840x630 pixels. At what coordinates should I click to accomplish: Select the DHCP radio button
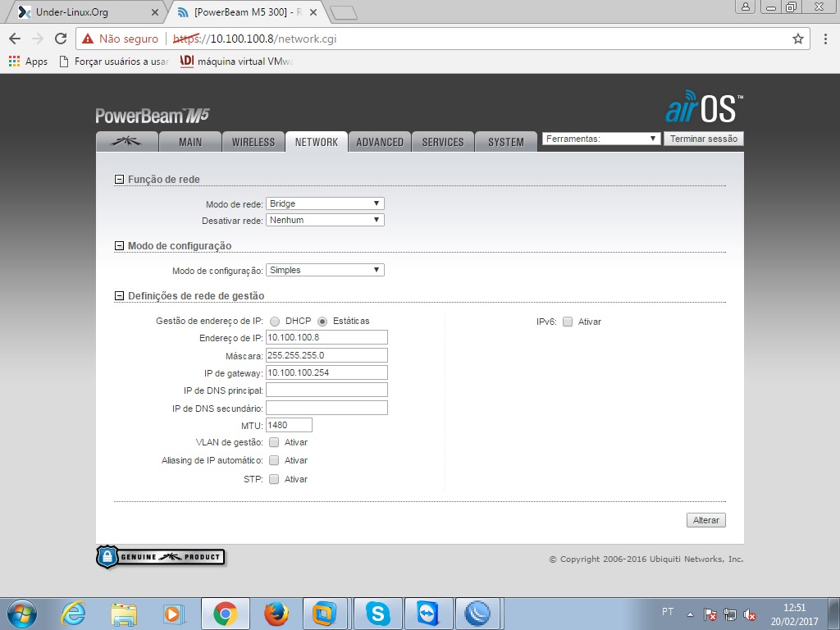(x=275, y=322)
